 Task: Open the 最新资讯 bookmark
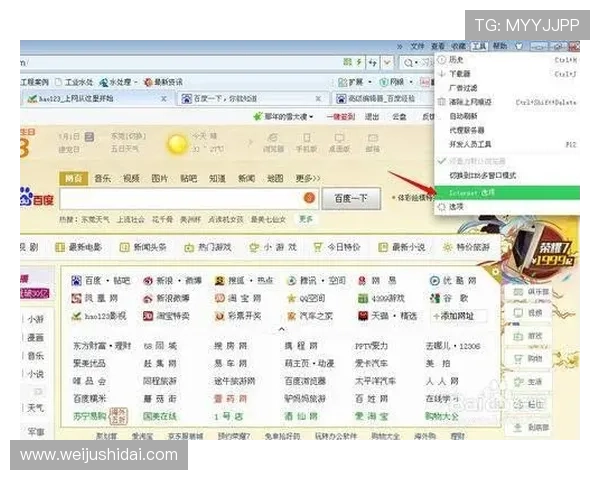point(163,82)
